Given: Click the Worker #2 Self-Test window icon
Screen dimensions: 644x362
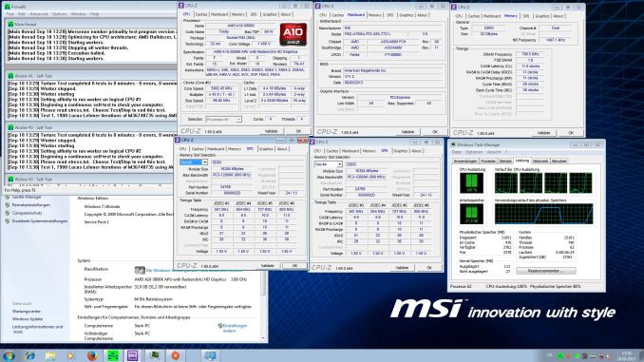Looking at the screenshot, I should click(10, 127).
